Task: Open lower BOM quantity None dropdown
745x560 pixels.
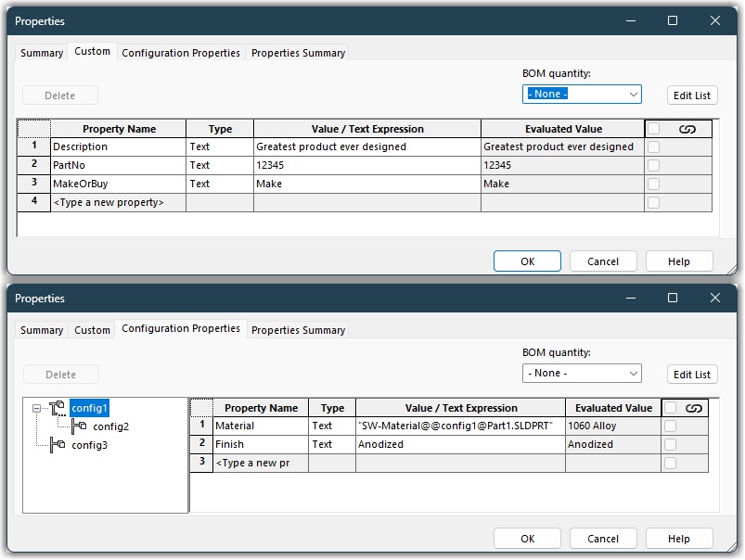Action: tap(582, 374)
